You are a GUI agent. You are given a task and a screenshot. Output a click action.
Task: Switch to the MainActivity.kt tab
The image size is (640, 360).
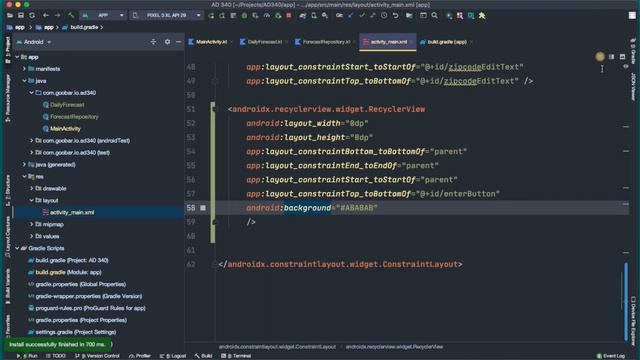point(211,42)
